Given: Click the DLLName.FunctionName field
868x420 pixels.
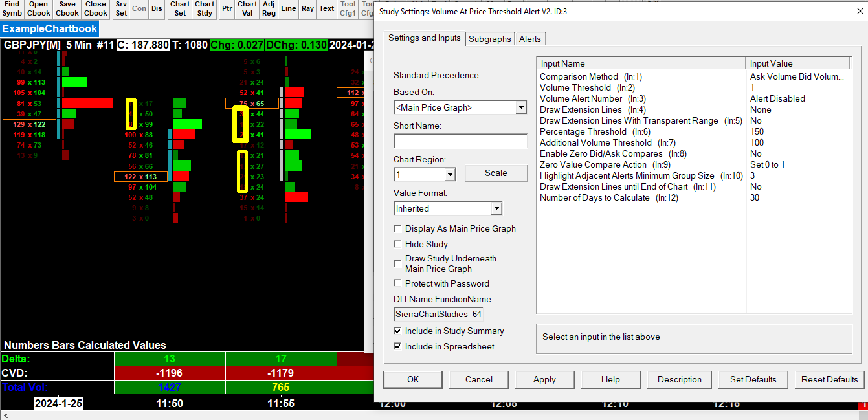Looking at the screenshot, I should pos(438,315).
